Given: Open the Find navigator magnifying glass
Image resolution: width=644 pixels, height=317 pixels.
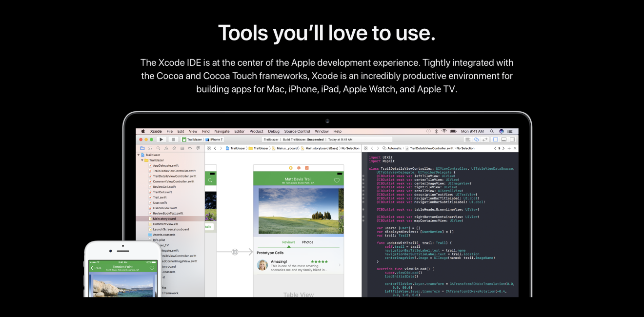Looking at the screenshot, I should click(158, 148).
